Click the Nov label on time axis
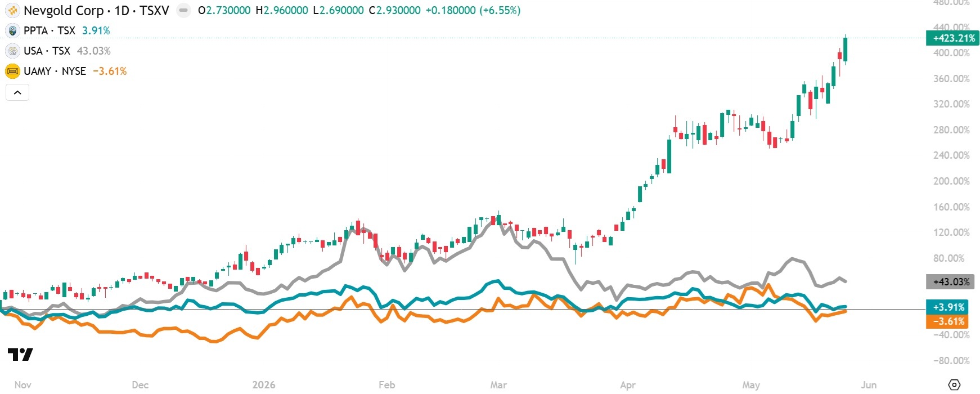This screenshot has width=980, height=394. [x=23, y=385]
